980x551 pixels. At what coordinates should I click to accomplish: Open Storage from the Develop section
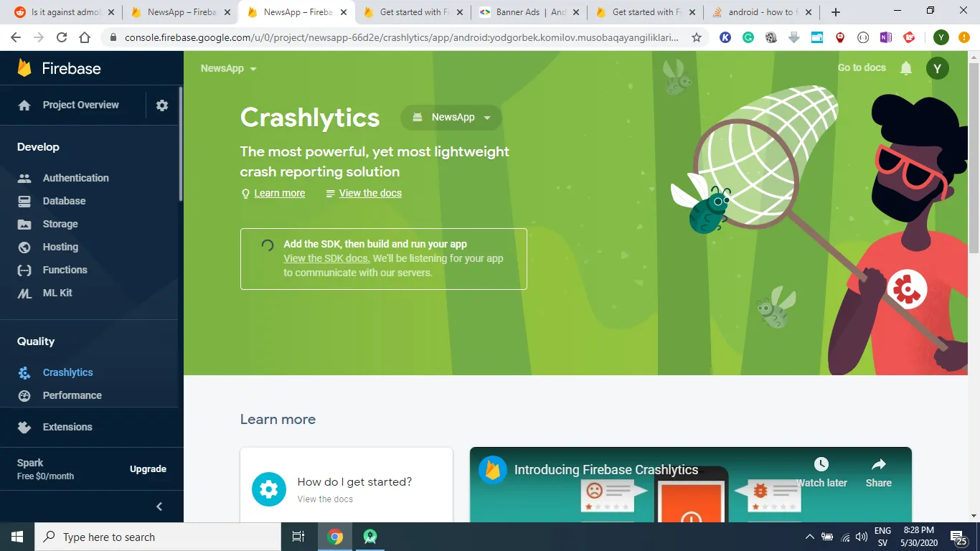click(x=60, y=224)
